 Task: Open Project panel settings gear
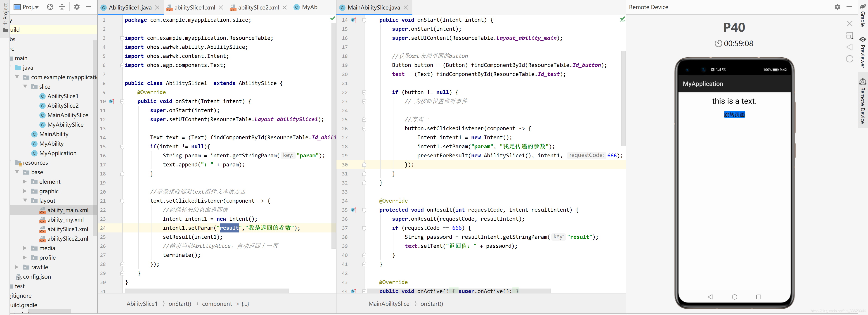pyautogui.click(x=77, y=7)
